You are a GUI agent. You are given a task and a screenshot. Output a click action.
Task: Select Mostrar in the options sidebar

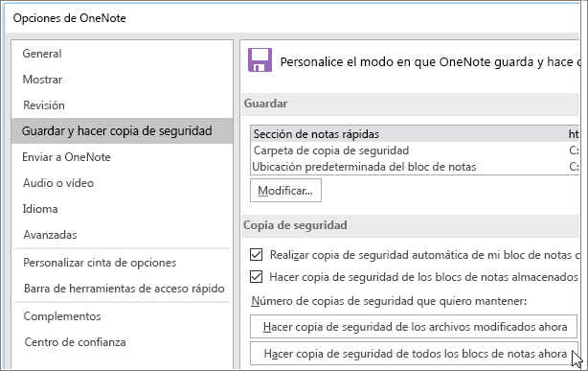(122, 80)
